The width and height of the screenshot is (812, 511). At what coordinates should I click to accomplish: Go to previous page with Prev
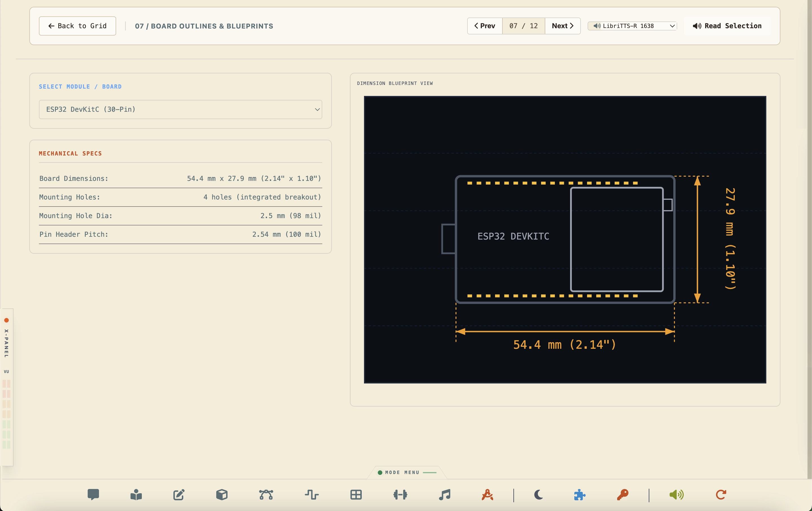485,26
